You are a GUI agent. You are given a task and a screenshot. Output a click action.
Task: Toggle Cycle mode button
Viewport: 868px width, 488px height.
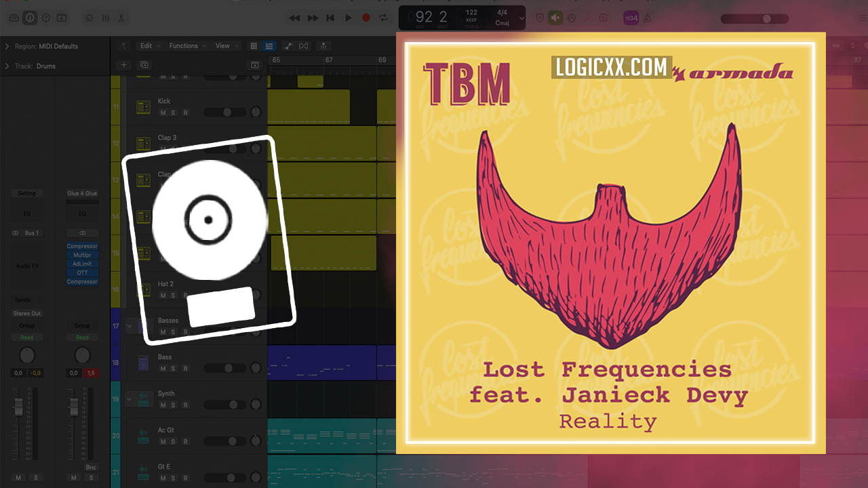384,18
